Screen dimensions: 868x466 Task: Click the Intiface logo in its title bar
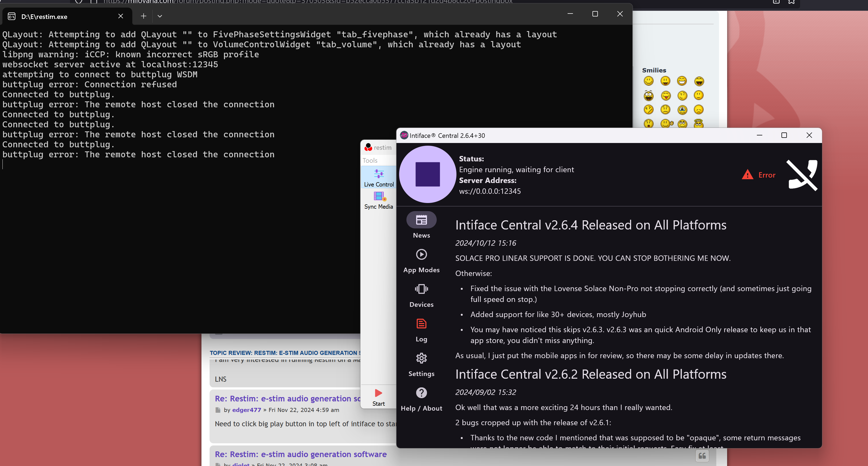(x=404, y=135)
